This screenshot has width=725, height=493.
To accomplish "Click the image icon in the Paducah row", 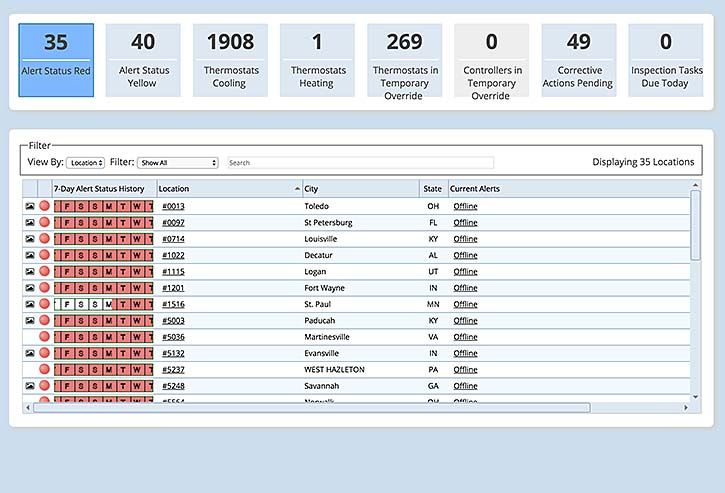I will point(30,320).
